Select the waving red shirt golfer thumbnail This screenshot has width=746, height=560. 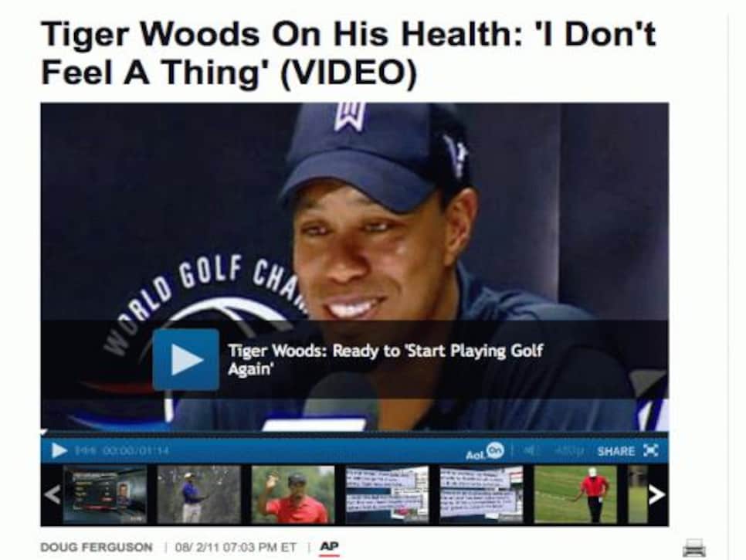293,495
